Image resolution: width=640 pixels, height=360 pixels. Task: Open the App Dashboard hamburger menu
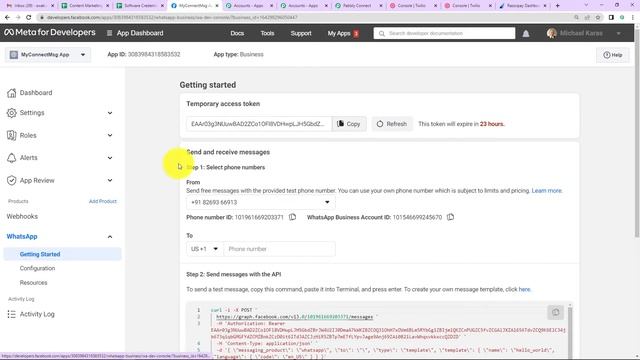[109, 33]
